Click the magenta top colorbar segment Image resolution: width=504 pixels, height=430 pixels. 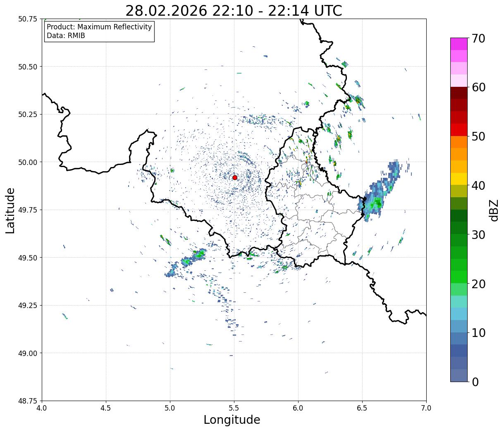[459, 44]
